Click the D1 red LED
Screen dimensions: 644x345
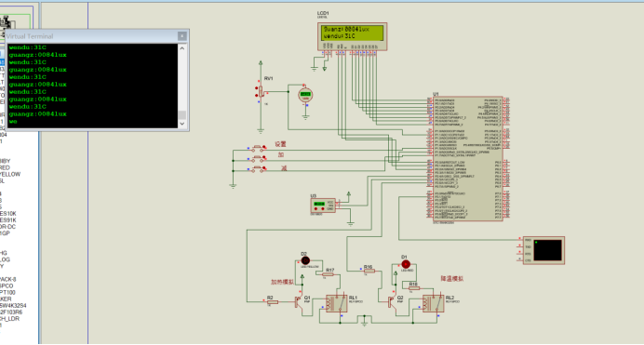(406, 264)
